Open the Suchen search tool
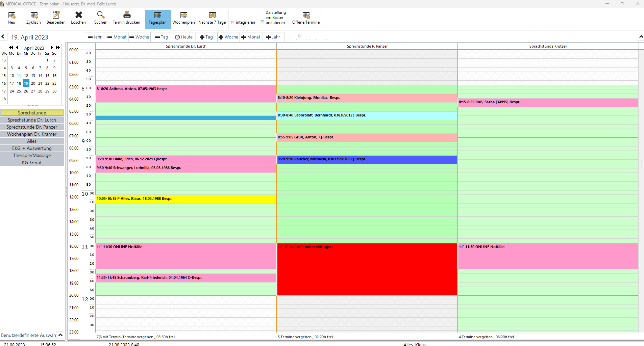644x346 pixels. pos(101,18)
